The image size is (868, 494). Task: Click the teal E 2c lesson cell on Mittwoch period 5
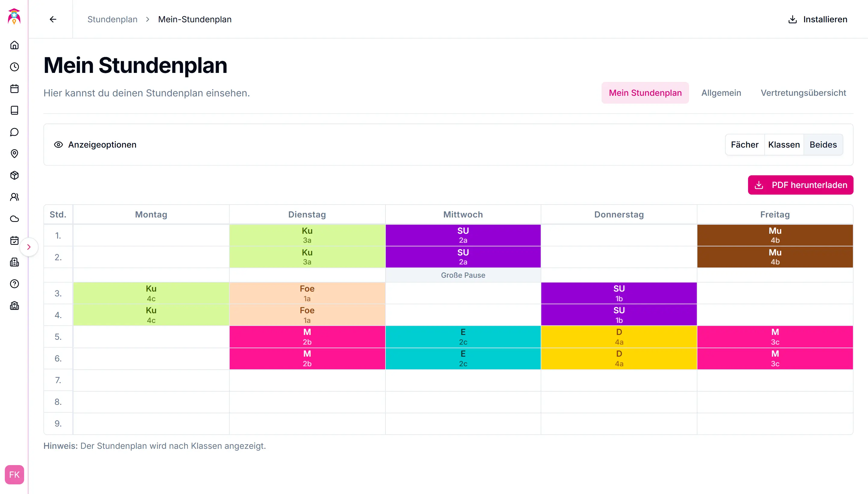tap(463, 336)
